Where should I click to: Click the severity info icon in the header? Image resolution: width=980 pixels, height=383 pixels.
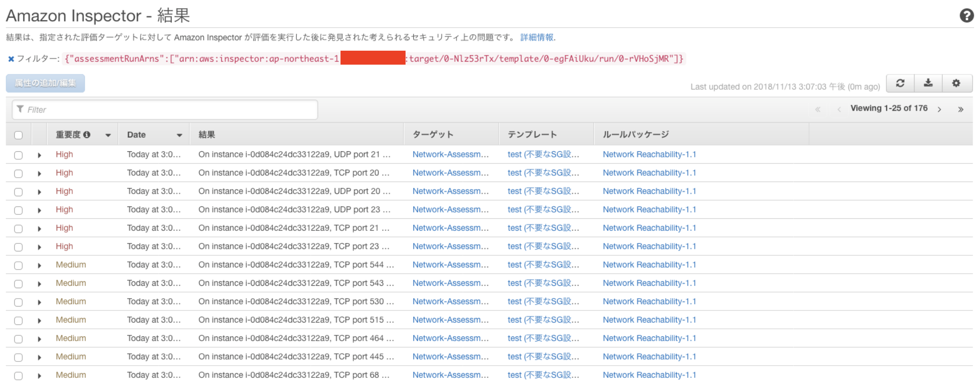pos(87,134)
